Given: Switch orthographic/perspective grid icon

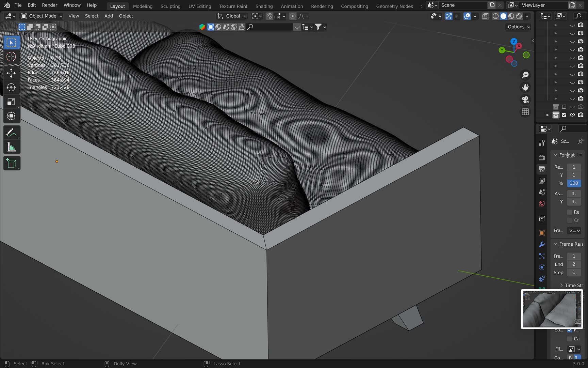Looking at the screenshot, I should tap(525, 112).
